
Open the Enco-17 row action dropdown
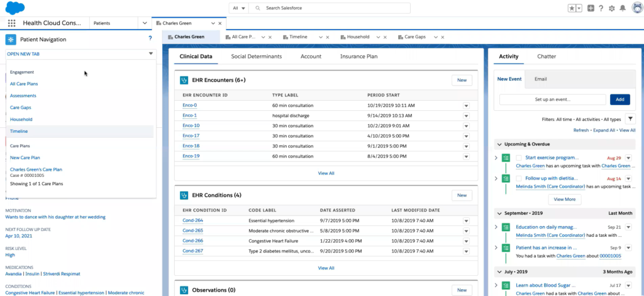[466, 136]
